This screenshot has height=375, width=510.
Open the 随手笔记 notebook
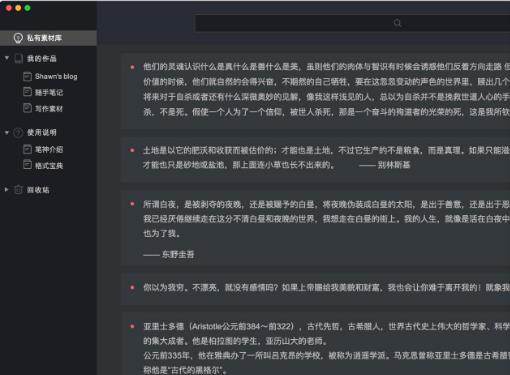[49, 92]
